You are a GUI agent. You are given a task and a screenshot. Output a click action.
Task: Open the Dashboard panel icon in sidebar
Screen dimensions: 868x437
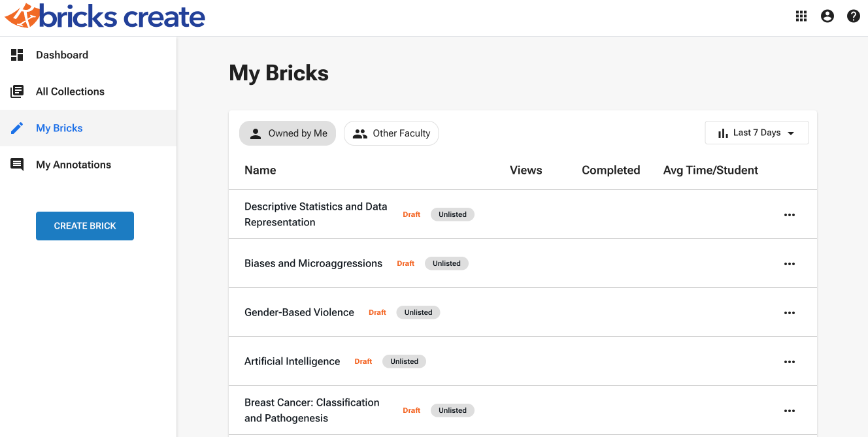click(17, 55)
